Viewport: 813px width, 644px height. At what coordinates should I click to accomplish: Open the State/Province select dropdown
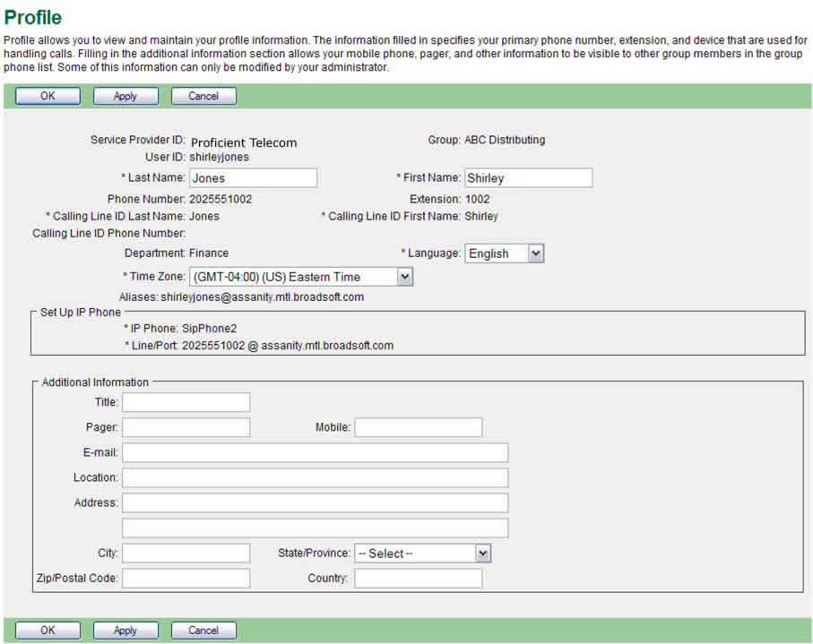pos(422,554)
